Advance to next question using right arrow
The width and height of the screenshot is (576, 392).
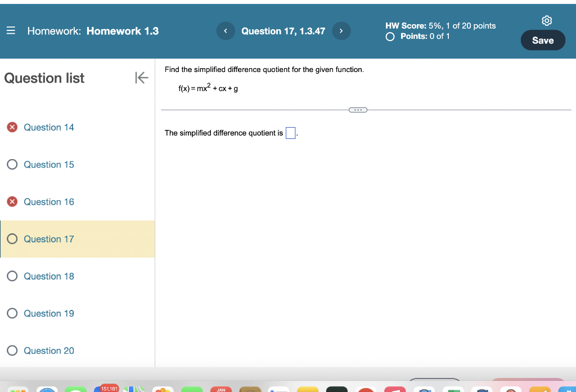(341, 31)
